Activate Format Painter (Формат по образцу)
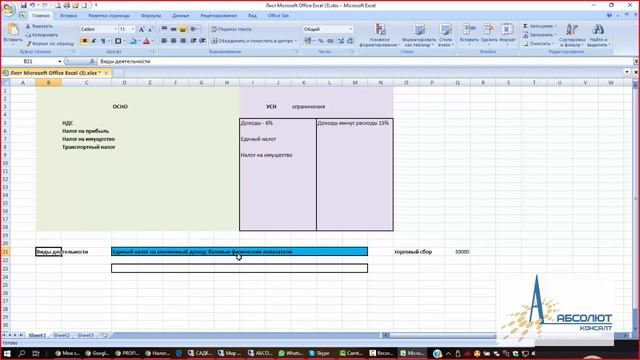This screenshot has height=360, width=640. pos(49,43)
